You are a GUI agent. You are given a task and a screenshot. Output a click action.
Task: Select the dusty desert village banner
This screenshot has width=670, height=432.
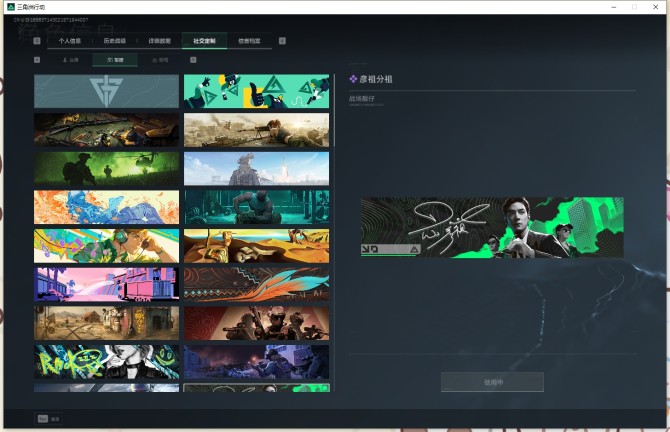(x=106, y=323)
